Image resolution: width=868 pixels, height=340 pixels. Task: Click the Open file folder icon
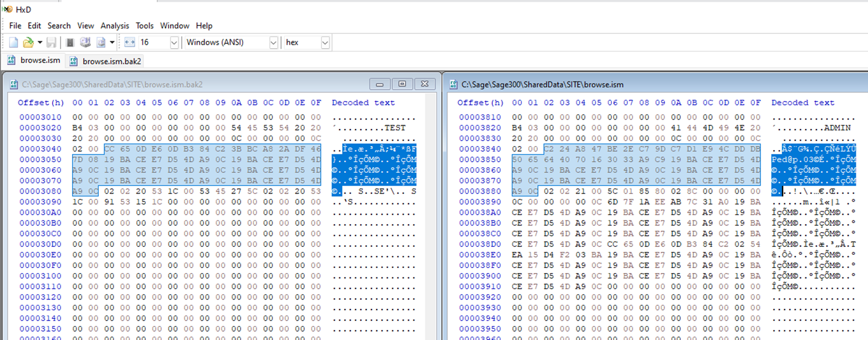28,43
